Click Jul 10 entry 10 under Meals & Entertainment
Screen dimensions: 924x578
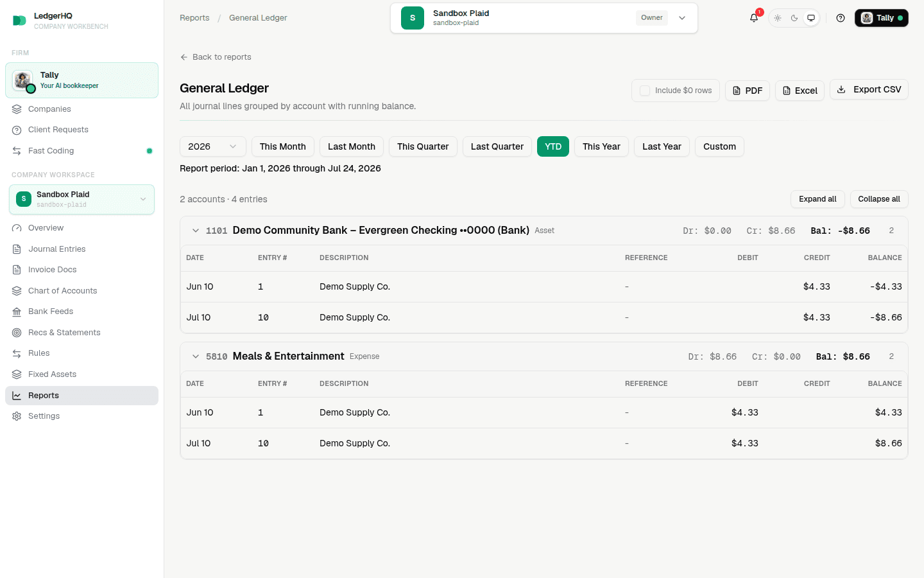tap(544, 443)
